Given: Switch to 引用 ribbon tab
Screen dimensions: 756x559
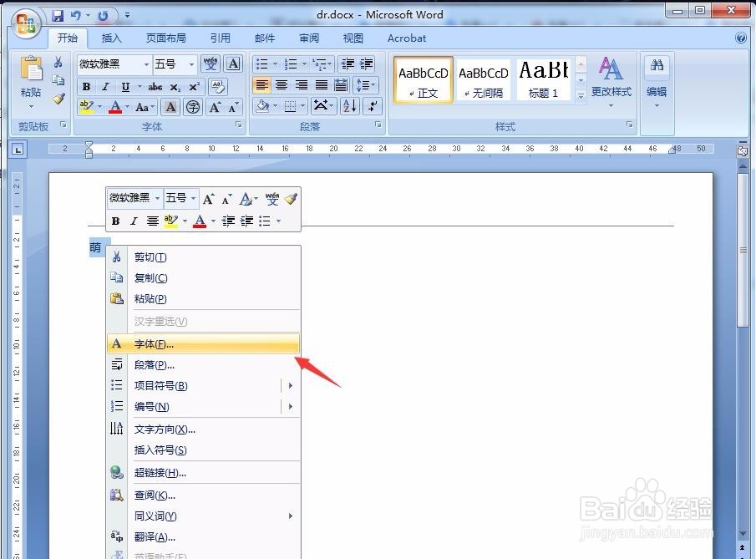Looking at the screenshot, I should pyautogui.click(x=220, y=38).
